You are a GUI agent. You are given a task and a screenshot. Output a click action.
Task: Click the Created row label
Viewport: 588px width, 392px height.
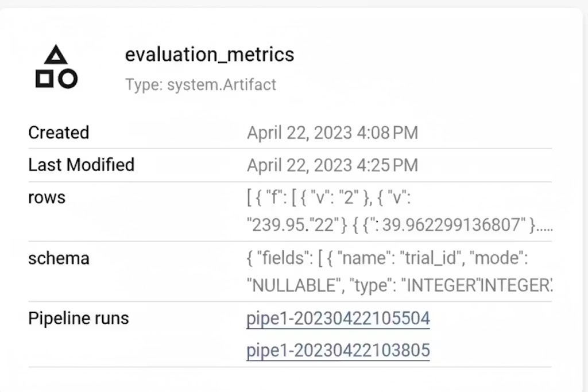pyautogui.click(x=58, y=133)
